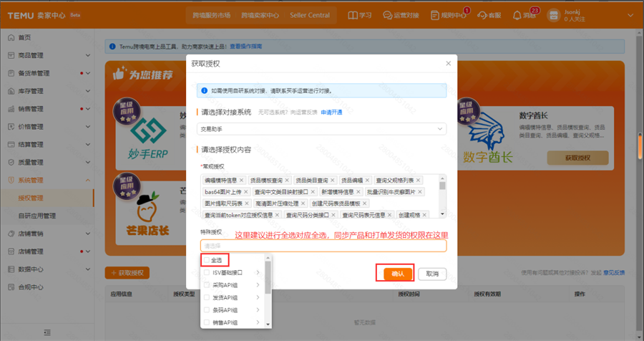Expand 结算管理 chevron in sidebar
Image resolution: width=644 pixels, height=341 pixels.
[x=88, y=145]
